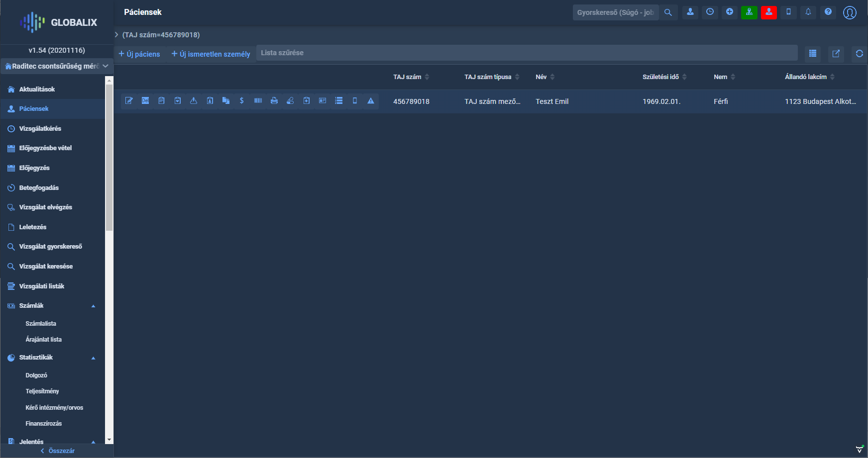868x458 pixels.
Task: Click the edit patient pencil icon
Action: coord(129,101)
